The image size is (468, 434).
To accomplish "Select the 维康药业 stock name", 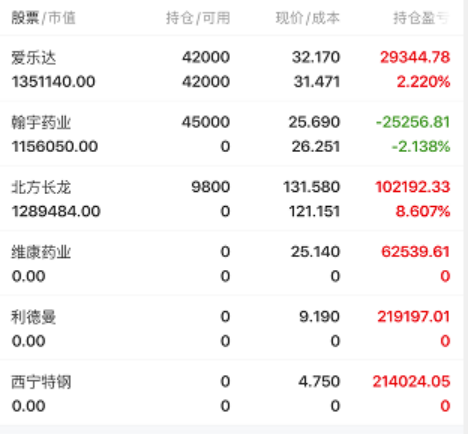I will (41, 252).
